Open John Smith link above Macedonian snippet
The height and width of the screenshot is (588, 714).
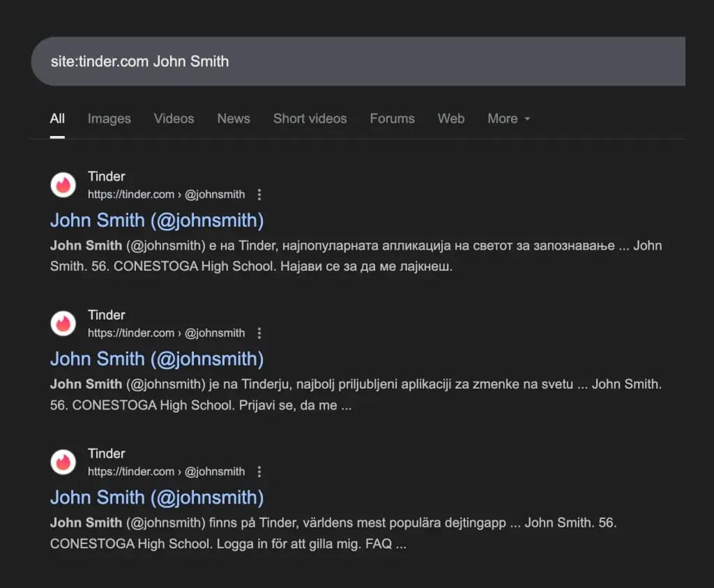point(157,220)
